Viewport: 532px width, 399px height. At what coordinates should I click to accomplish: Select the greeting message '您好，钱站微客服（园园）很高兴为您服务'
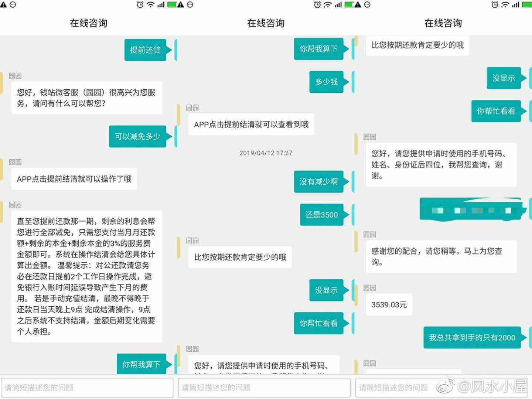click(x=87, y=98)
